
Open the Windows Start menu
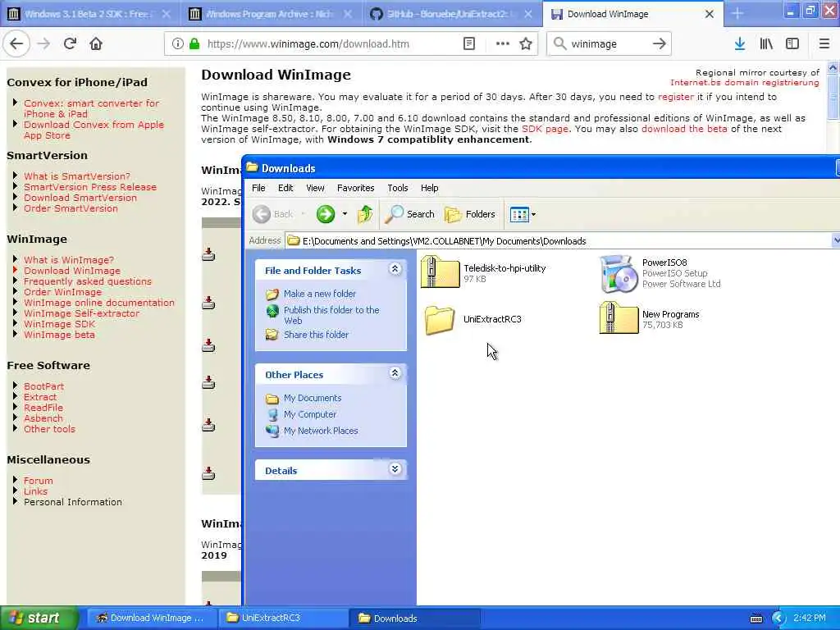(39, 618)
